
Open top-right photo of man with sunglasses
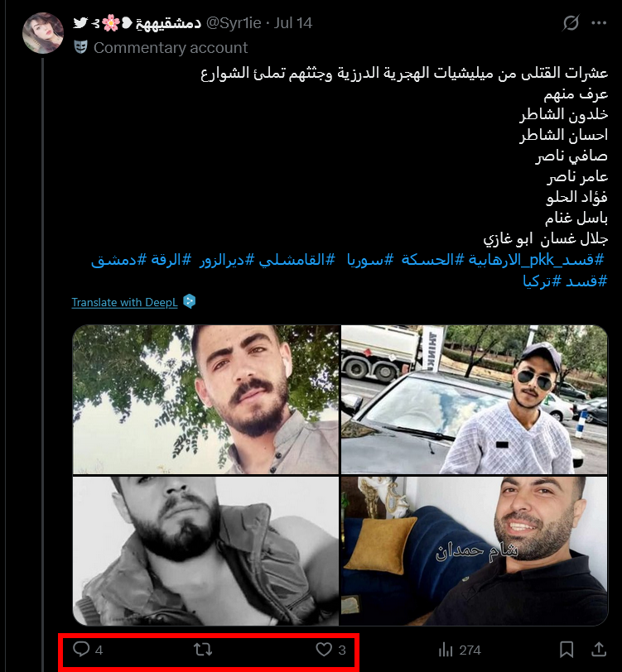tap(475, 400)
